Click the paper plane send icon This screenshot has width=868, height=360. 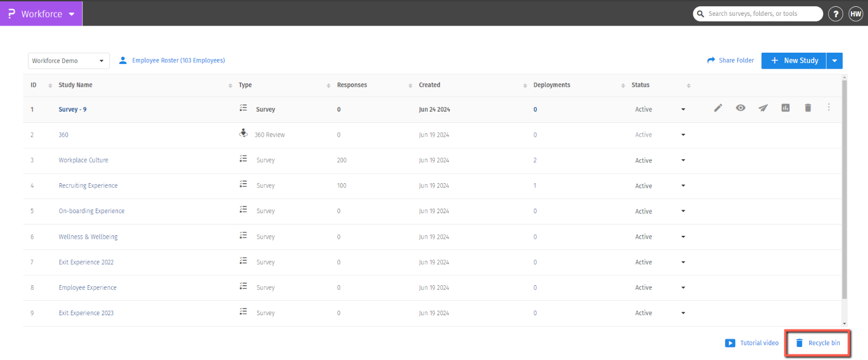coord(763,108)
